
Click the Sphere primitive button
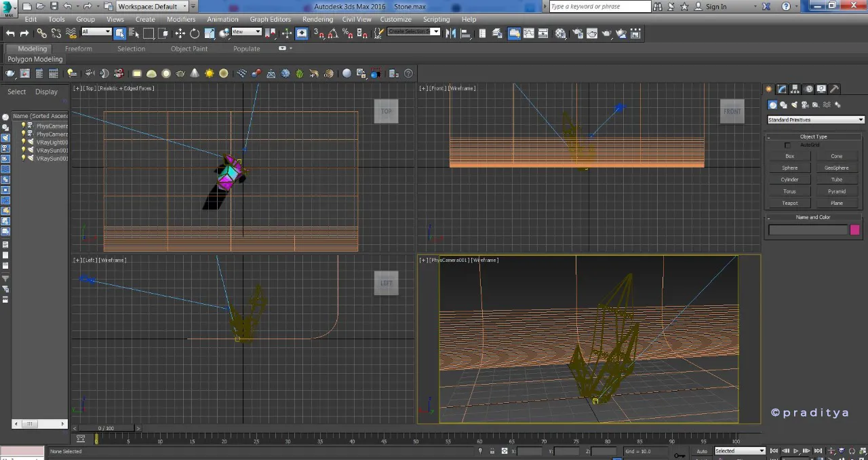[x=790, y=168]
